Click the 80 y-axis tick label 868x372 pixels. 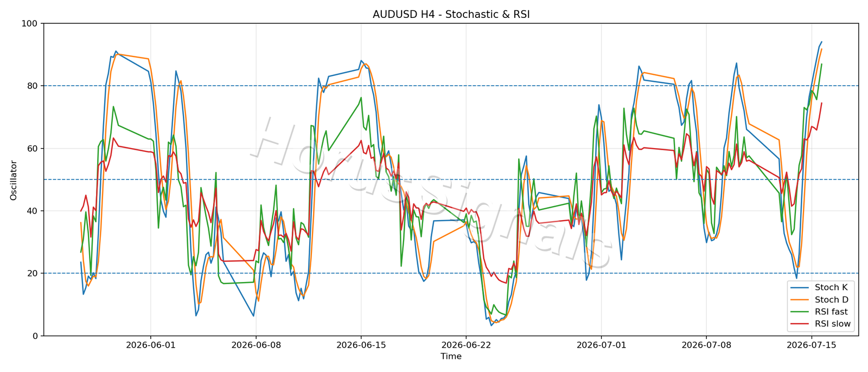(x=33, y=86)
